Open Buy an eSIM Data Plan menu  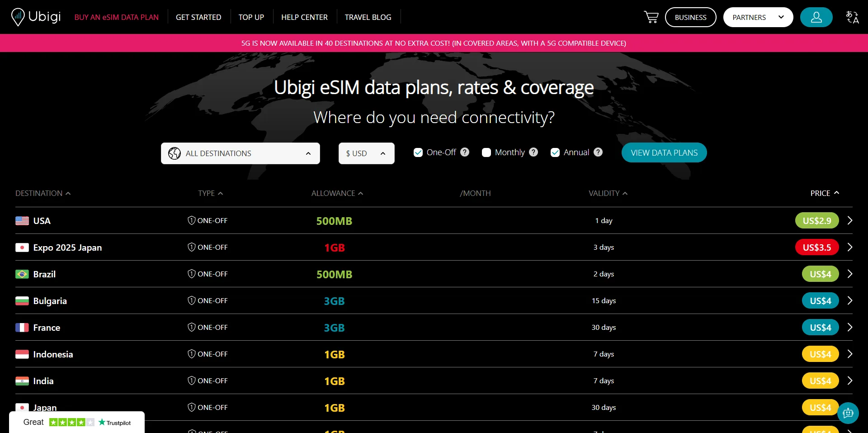(x=117, y=17)
